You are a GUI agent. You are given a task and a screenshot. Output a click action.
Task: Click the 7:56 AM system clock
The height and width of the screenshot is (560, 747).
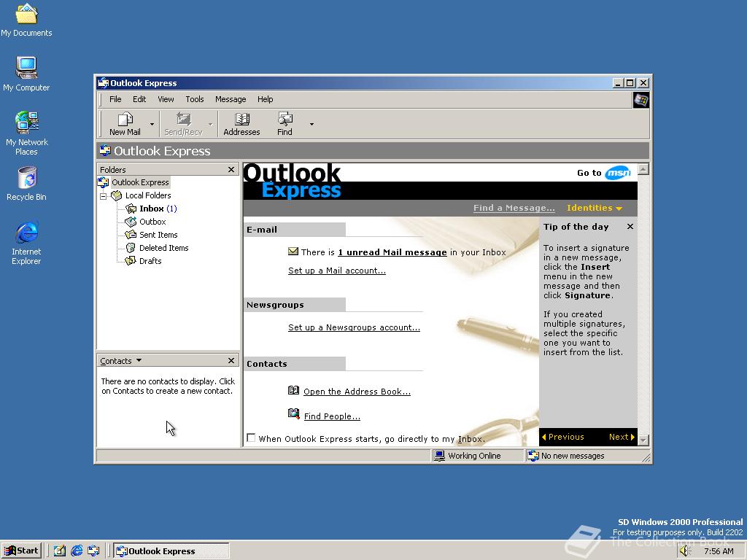pos(719,551)
